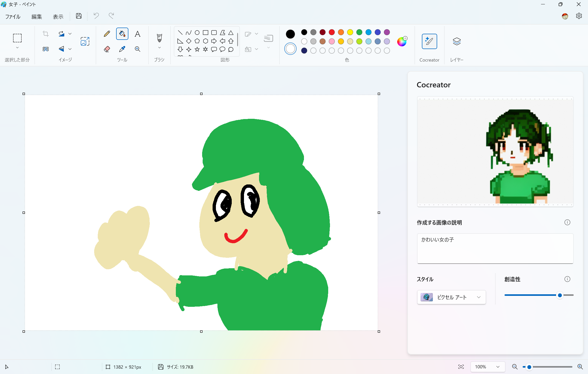Select the rectangular selection tool
Viewport: 588px width, 374px height.
point(17,38)
